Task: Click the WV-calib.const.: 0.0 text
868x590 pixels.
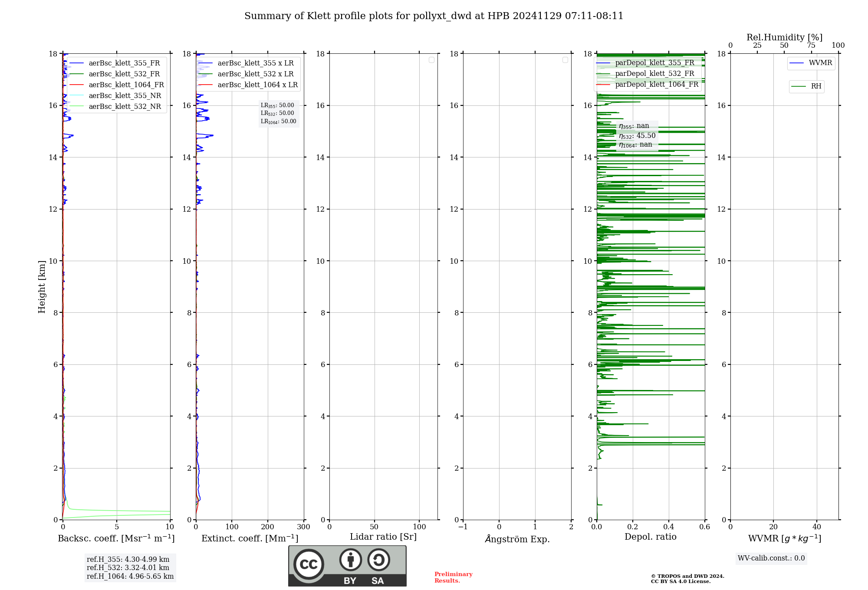Action: point(771,558)
